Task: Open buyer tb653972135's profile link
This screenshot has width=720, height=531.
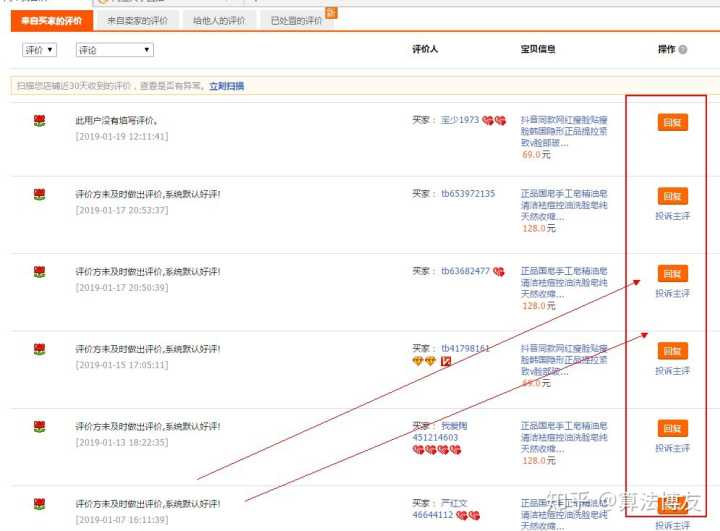Action: point(467,194)
